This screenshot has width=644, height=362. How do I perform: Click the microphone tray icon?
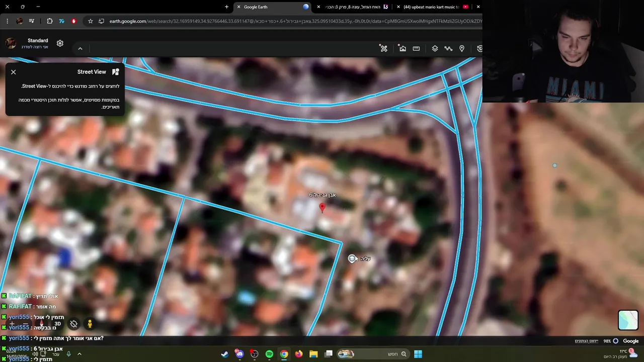(68, 354)
